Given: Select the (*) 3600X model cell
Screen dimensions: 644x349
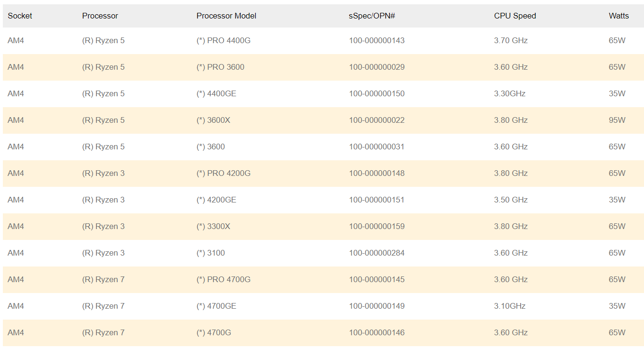Looking at the screenshot, I should pyautogui.click(x=213, y=120).
